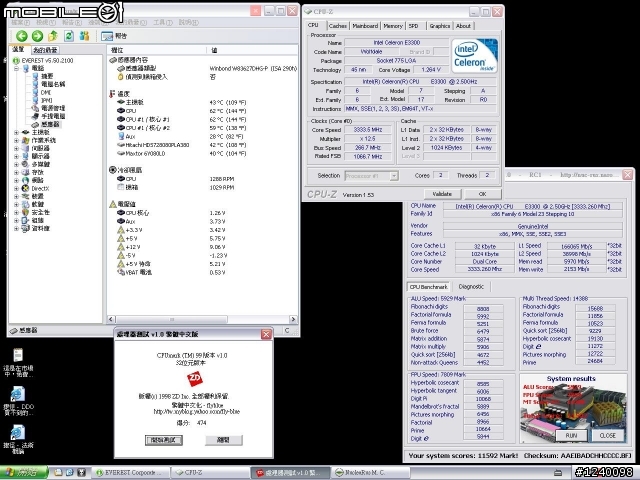The height and width of the screenshot is (480, 640).
Task: Click the green Back arrow in EVEREST toolbar
Action: (22, 36)
